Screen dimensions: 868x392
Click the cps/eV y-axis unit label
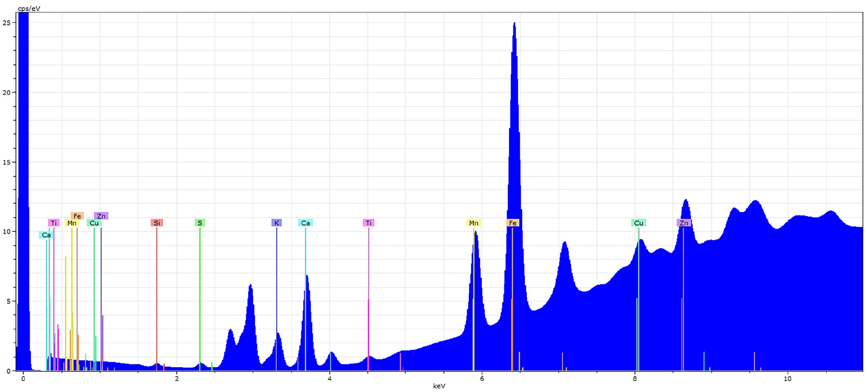click(29, 9)
